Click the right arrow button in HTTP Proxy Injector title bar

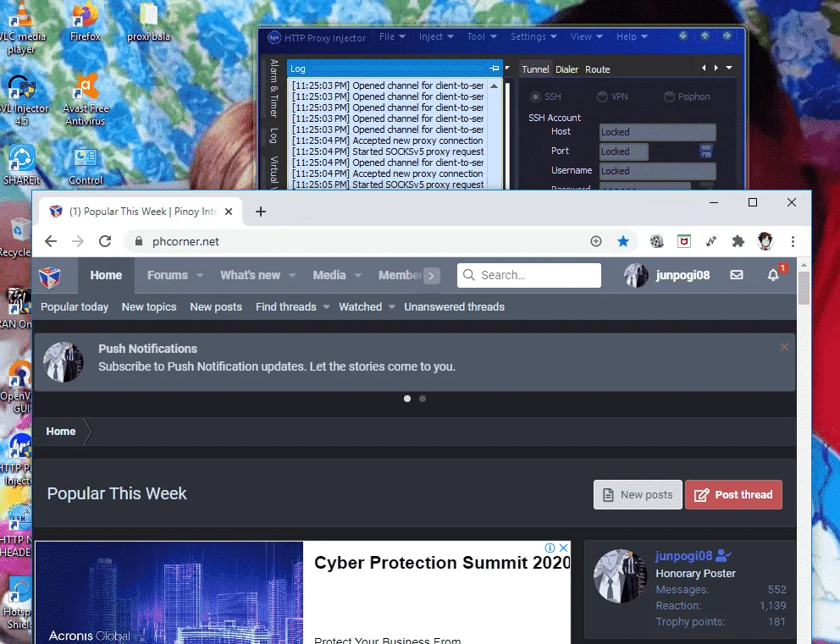[727, 36]
